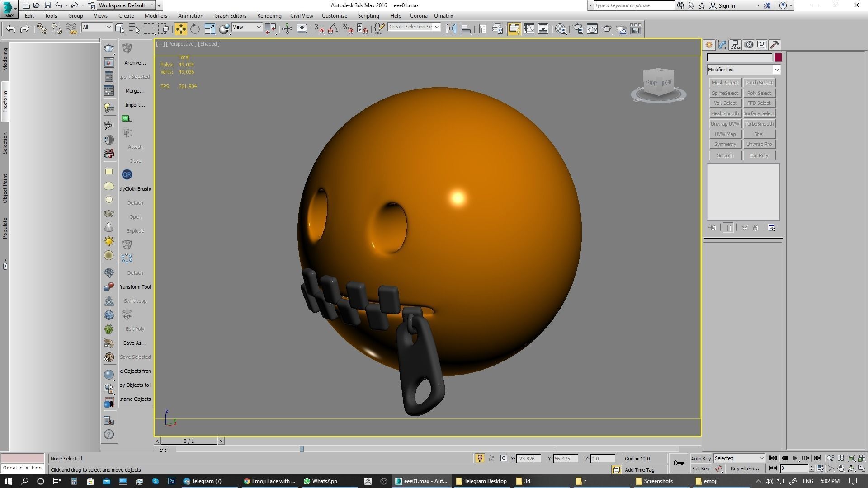Click Bind to Space Warp icon
This screenshot has width=868, height=488.
coord(71,29)
